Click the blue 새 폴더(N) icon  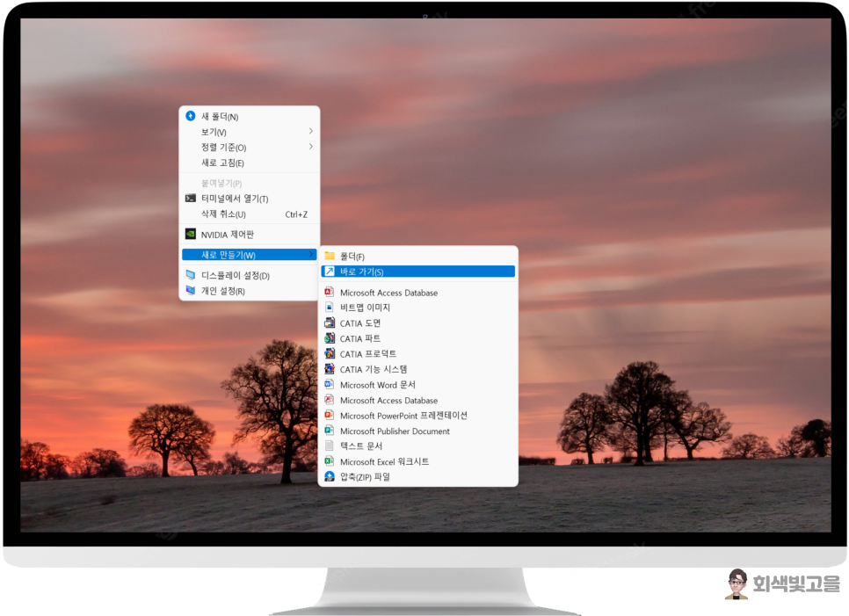click(190, 116)
